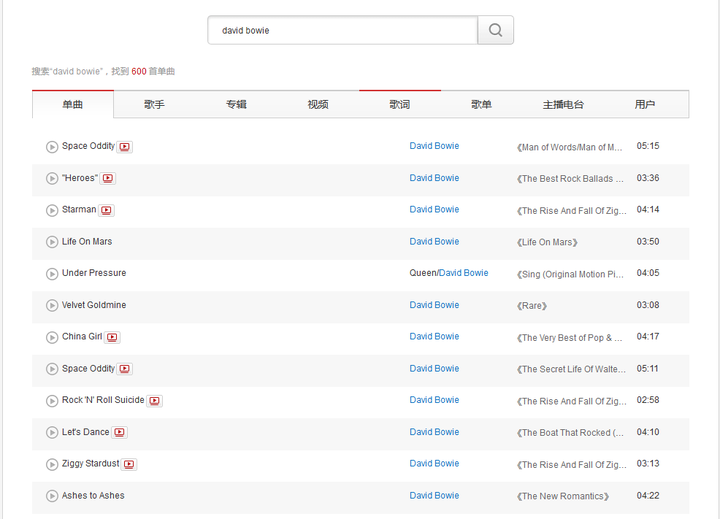Switch to the 歌单 tab
This screenshot has width=720, height=519.
click(x=481, y=104)
